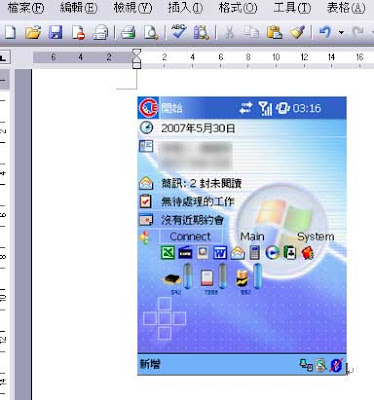The height and width of the screenshot is (400, 374).
Task: Click the blue Undo arrow
Action: [325, 32]
